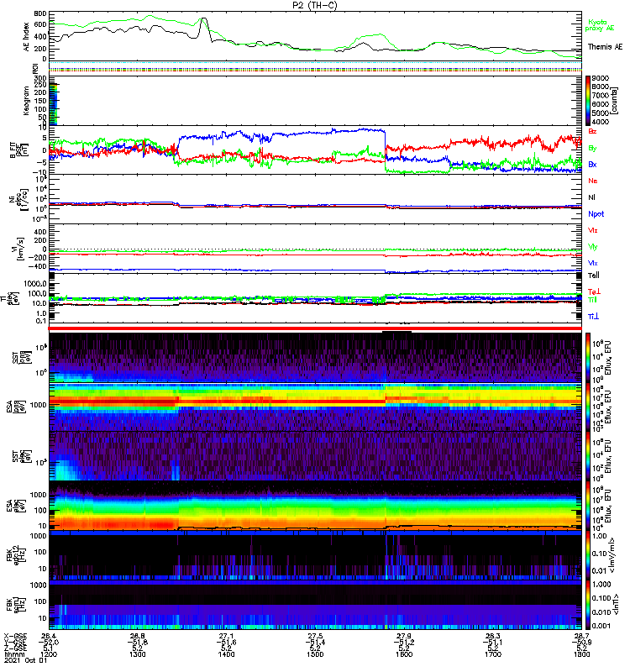Select the blue Ti perpendicular legend label
The height and width of the screenshot is (672, 630).
point(593,317)
